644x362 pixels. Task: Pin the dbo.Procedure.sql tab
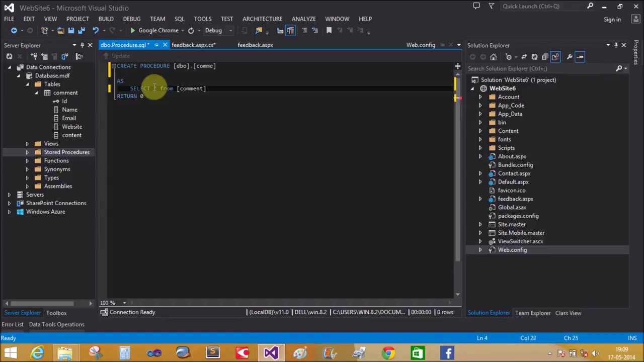[156, 45]
